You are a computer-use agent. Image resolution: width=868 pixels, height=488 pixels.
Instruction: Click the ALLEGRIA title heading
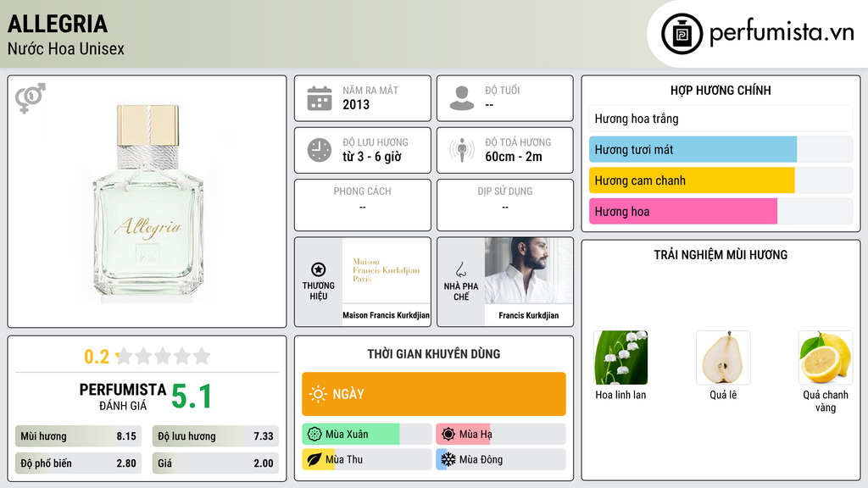click(58, 24)
